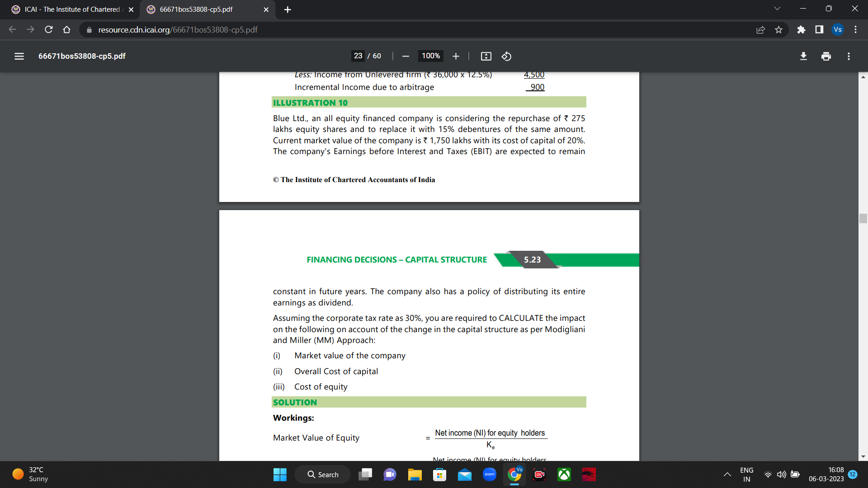Reload the current page
Viewport: 868px width, 488px height.
tap(49, 30)
